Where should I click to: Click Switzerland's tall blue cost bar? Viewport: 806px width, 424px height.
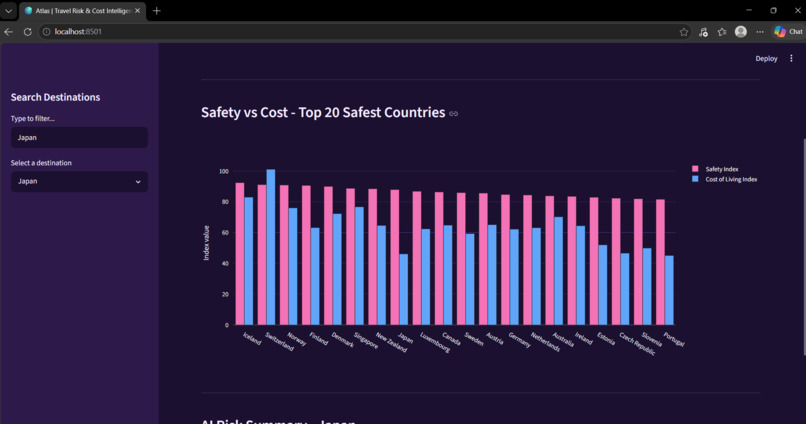(271, 247)
